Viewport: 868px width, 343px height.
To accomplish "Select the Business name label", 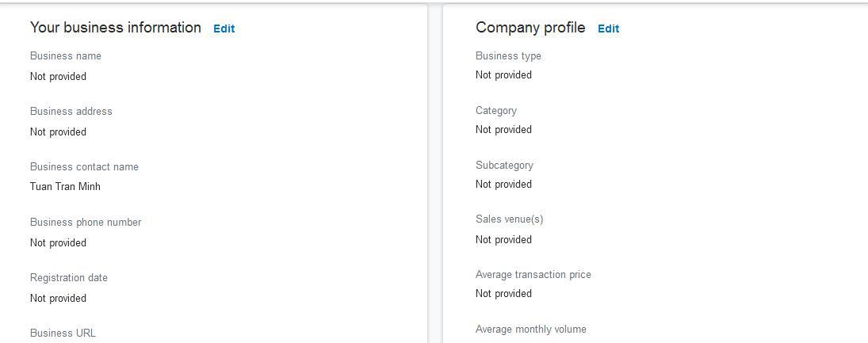I will tap(66, 56).
